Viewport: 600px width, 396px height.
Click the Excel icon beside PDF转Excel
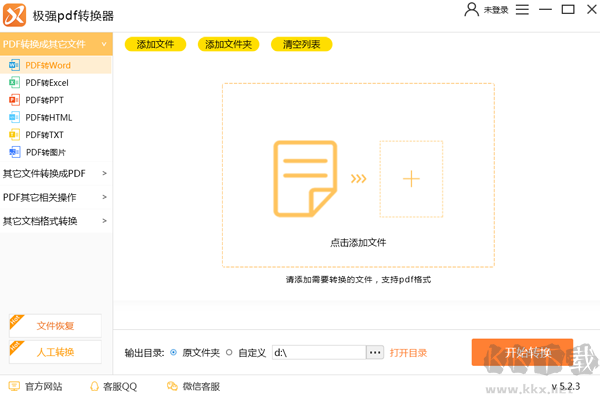[x=14, y=82]
